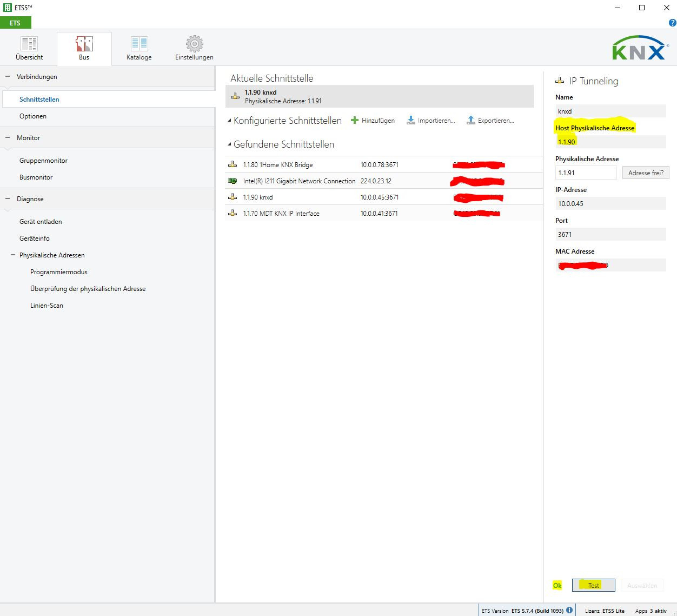The height and width of the screenshot is (616, 677).
Task: Click the Importieren download icon
Action: click(411, 120)
